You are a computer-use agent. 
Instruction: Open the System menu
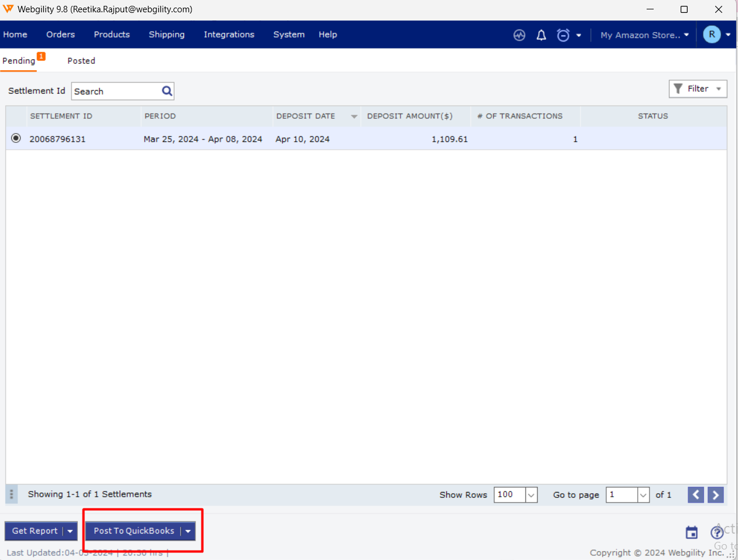(289, 35)
